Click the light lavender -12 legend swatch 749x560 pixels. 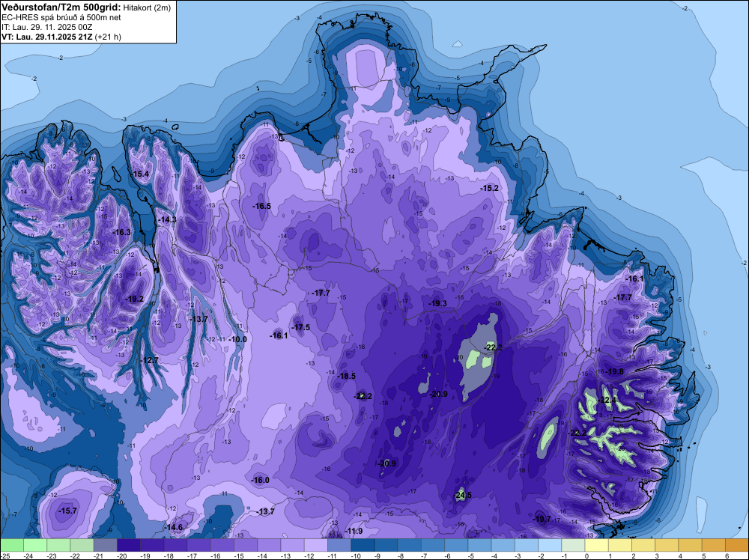[x=316, y=545]
